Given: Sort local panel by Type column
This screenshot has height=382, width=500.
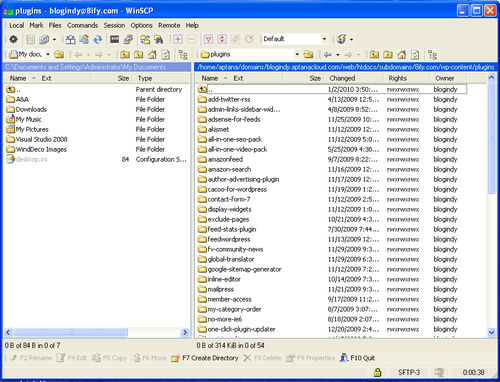Looking at the screenshot, I should pyautogui.click(x=162, y=78).
